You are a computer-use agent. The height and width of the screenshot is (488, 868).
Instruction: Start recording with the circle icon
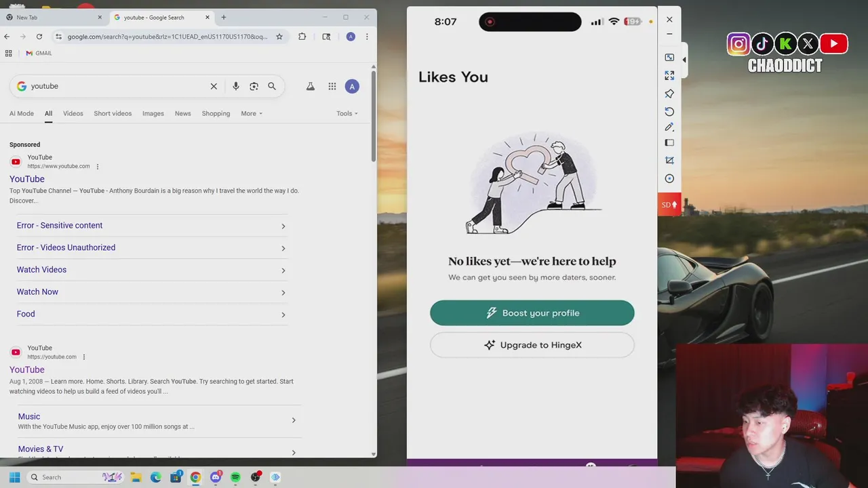[x=669, y=178]
